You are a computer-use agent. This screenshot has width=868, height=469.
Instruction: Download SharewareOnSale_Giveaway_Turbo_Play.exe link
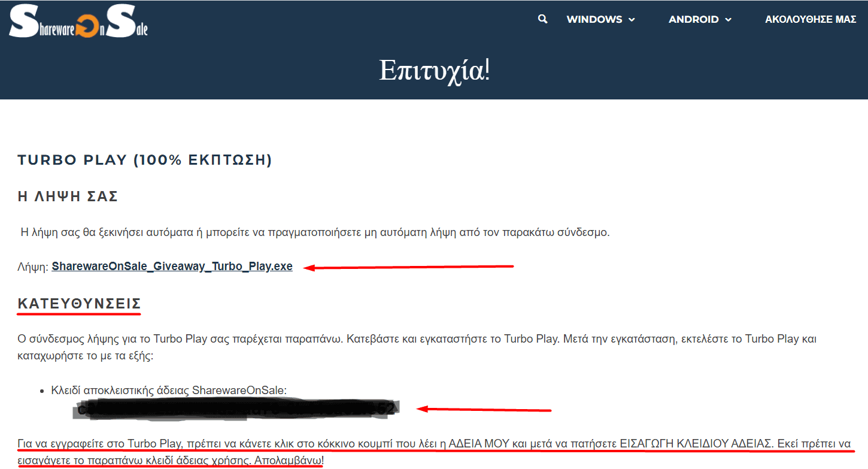172,267
